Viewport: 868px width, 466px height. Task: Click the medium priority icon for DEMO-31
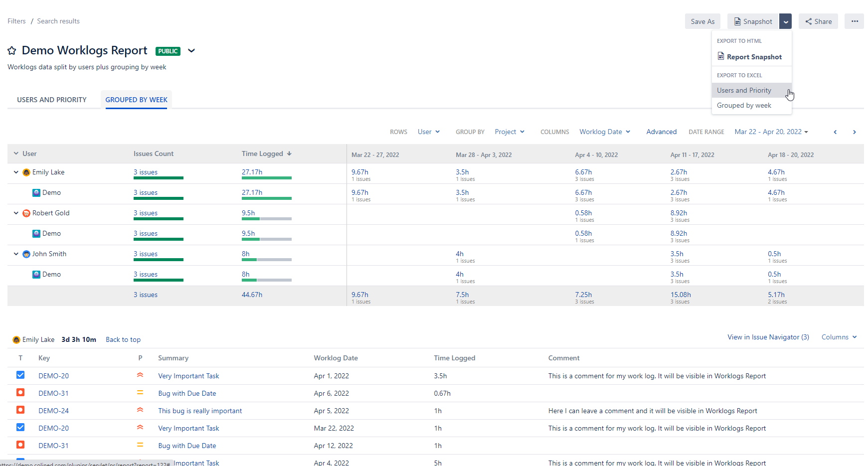click(x=140, y=393)
